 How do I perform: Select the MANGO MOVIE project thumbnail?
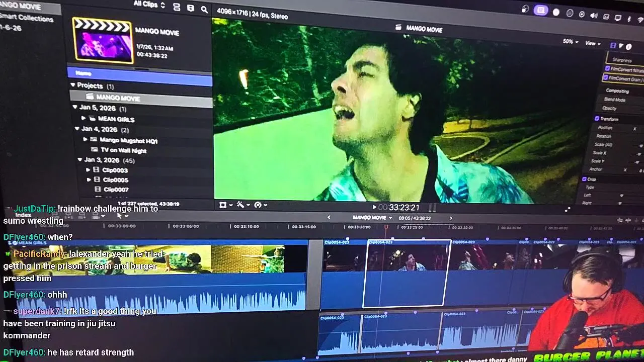point(103,41)
